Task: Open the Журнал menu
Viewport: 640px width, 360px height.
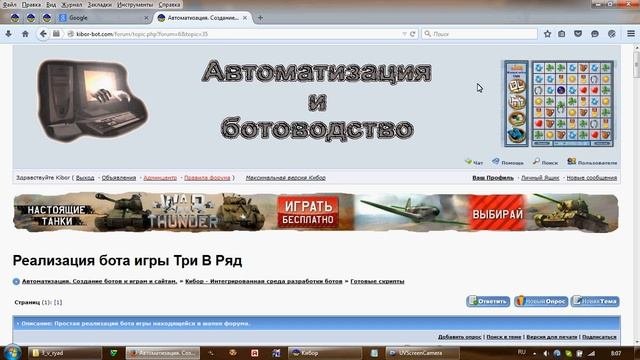Action: pyautogui.click(x=71, y=4)
